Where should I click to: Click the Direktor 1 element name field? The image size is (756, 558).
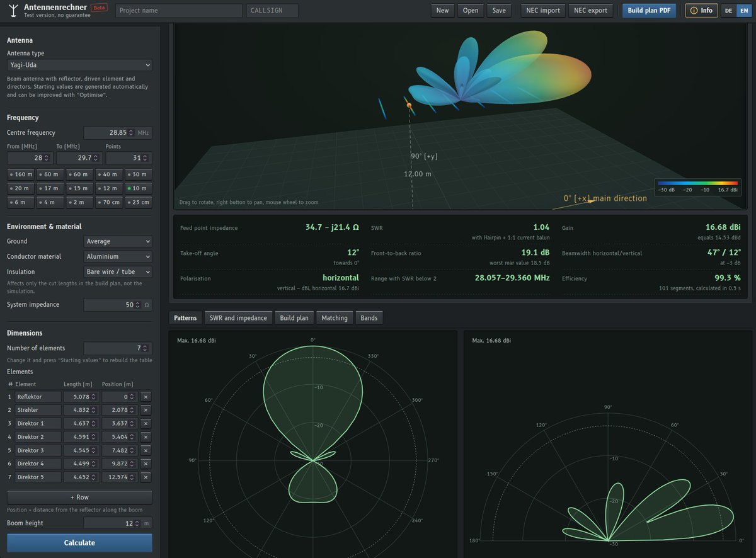(38, 424)
